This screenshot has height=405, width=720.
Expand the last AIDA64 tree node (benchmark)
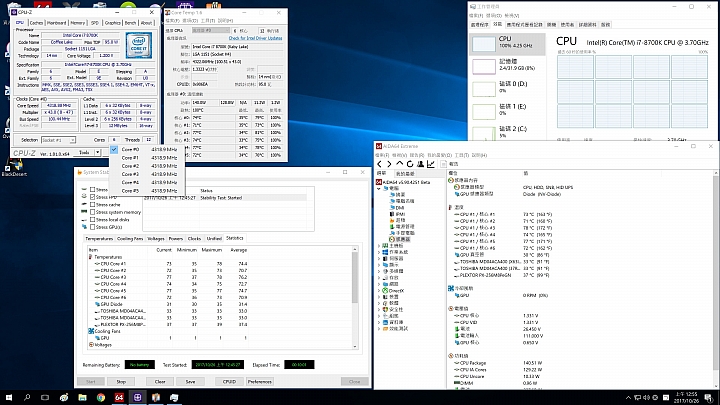coord(379,329)
